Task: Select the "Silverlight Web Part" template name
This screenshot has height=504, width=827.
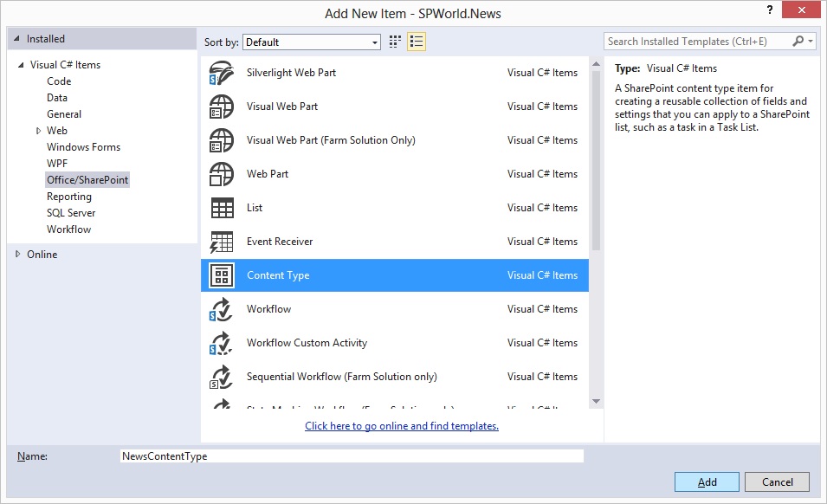Action: click(x=291, y=73)
